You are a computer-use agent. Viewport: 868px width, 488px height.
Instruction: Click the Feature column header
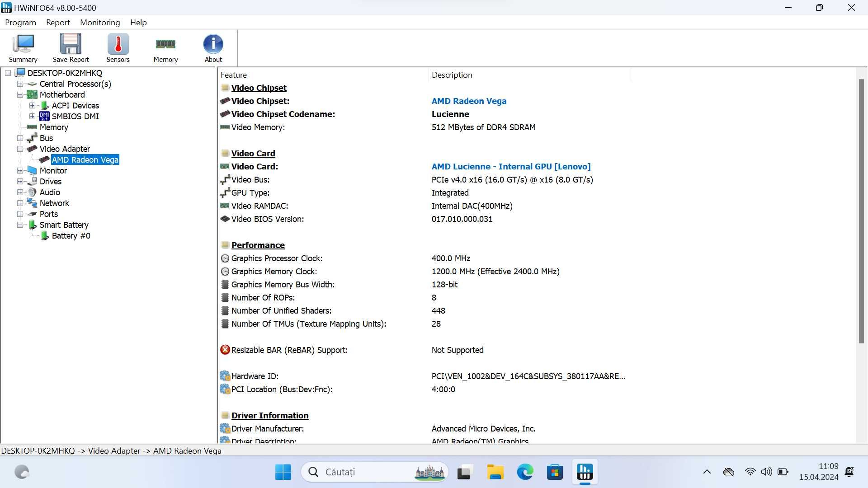tap(323, 75)
